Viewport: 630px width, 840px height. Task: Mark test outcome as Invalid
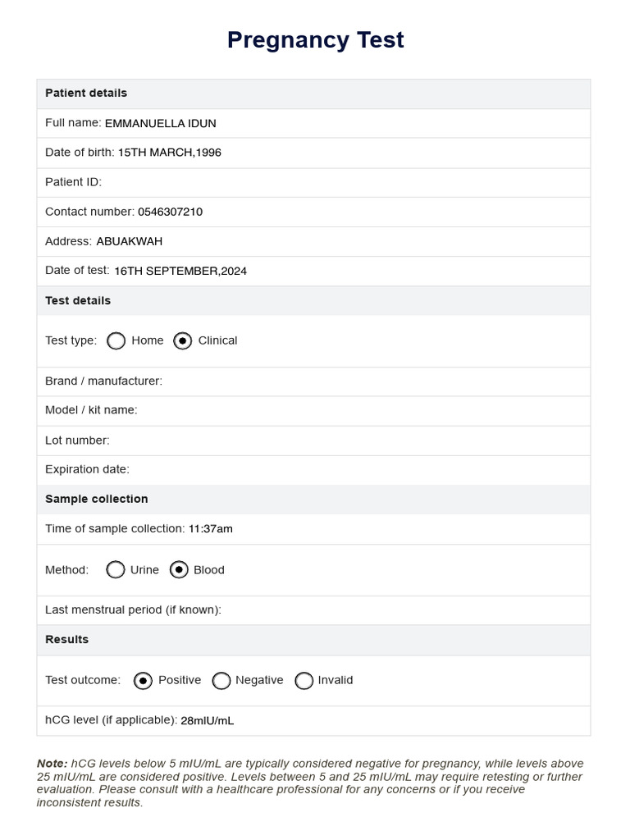click(x=304, y=680)
